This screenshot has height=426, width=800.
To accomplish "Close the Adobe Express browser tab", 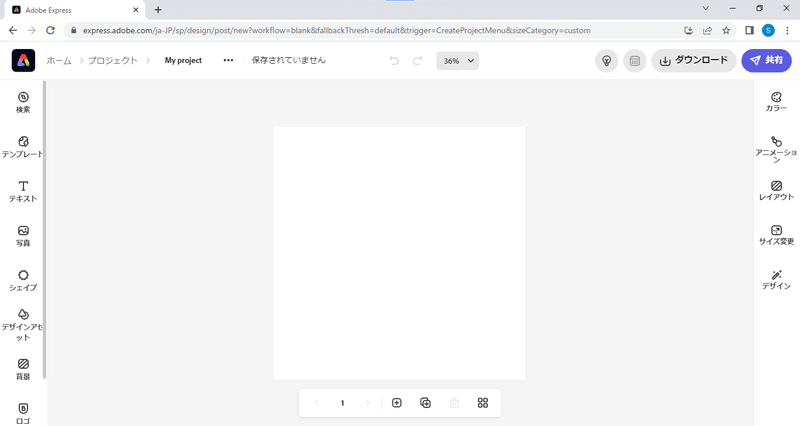I will pos(136,10).
